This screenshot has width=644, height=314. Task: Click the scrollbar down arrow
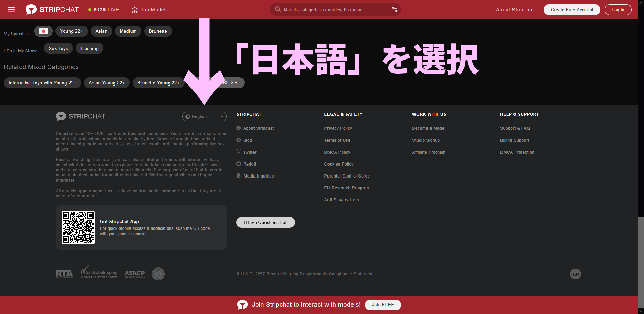coord(641,311)
